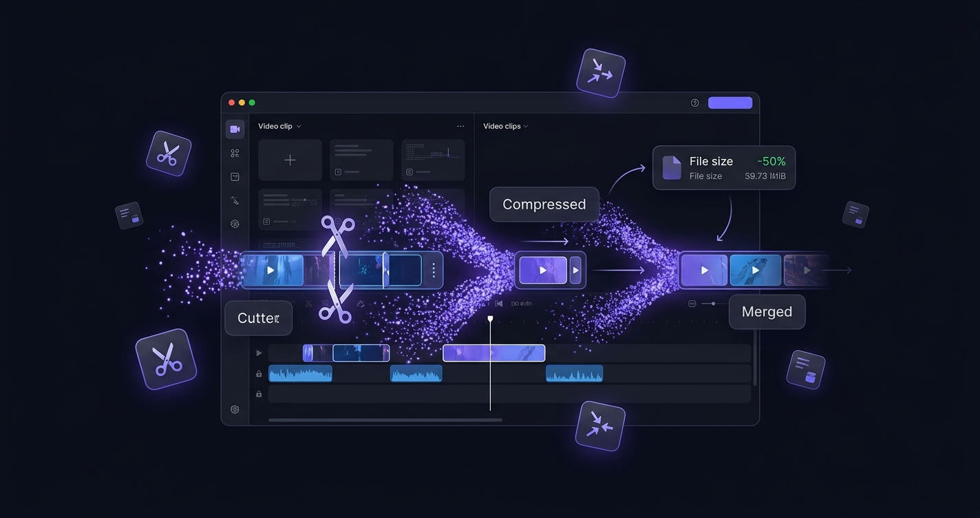Image resolution: width=980 pixels, height=518 pixels.
Task: Click the plus tile to add clip
Action: click(x=290, y=160)
